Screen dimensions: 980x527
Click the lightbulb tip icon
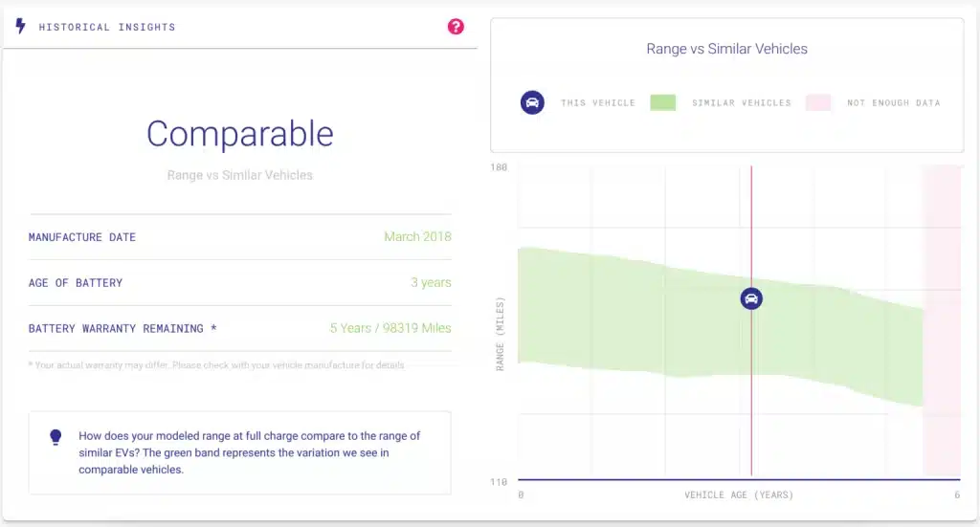point(56,437)
